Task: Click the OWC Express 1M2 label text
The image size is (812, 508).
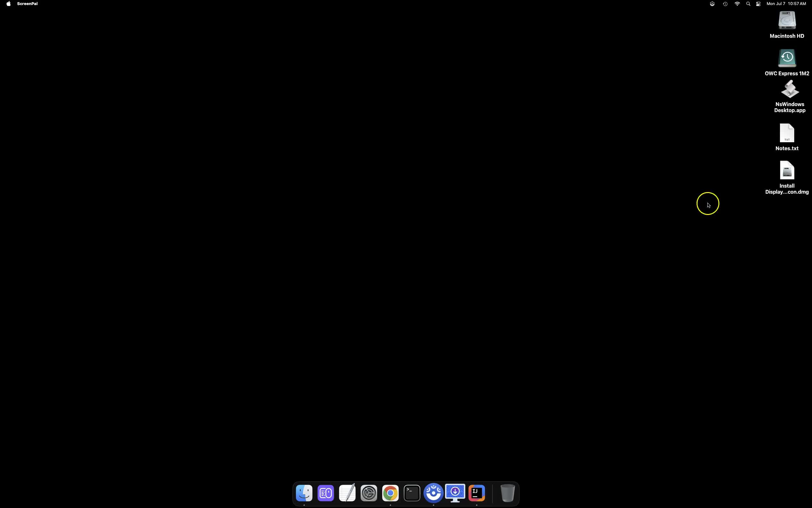Action: (x=787, y=73)
